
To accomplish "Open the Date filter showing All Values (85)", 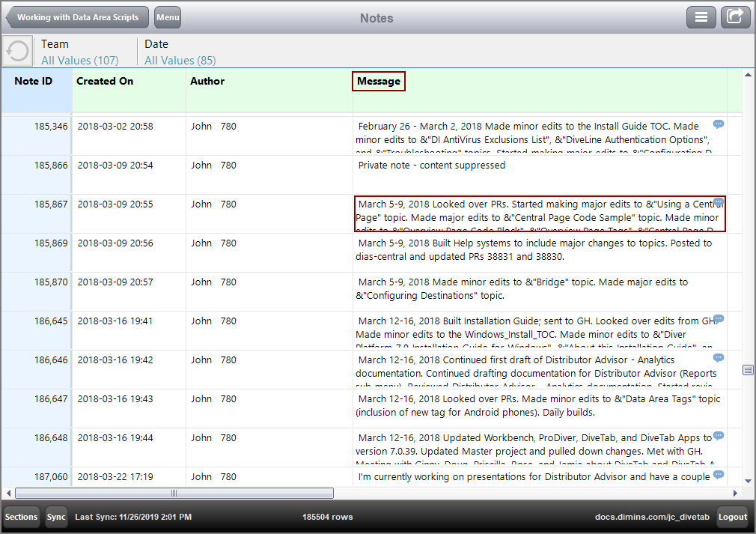I will coord(179,52).
